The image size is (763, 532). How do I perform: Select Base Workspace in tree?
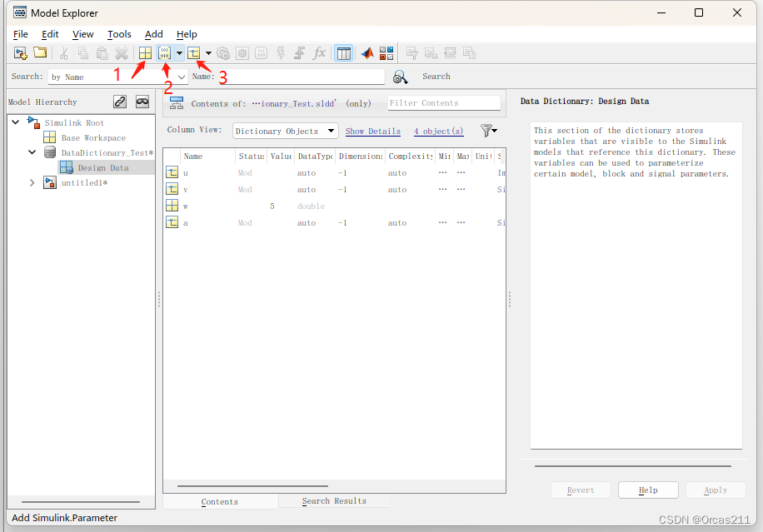(93, 137)
